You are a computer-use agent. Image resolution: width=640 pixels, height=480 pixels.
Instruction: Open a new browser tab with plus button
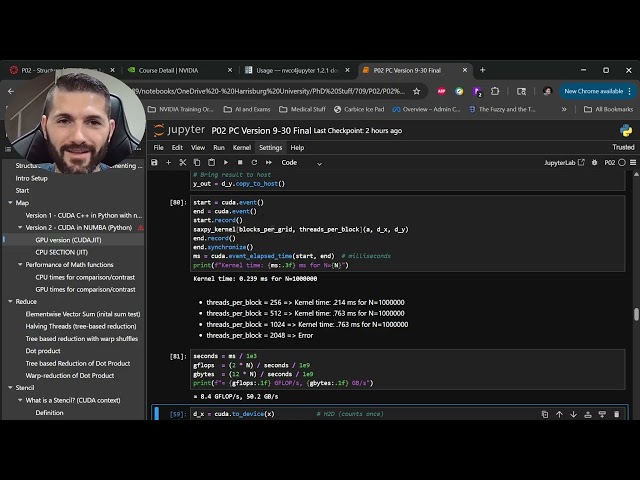pyautogui.click(x=482, y=70)
